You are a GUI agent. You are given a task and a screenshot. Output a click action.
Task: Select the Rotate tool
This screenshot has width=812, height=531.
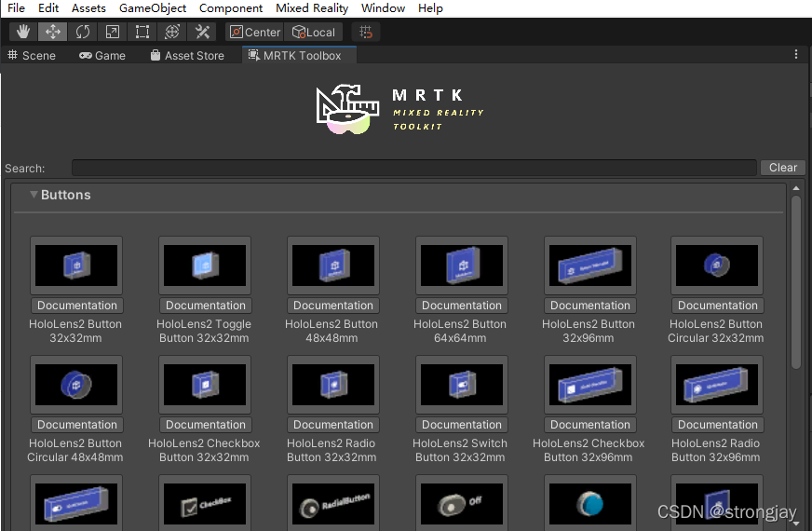[x=83, y=32]
